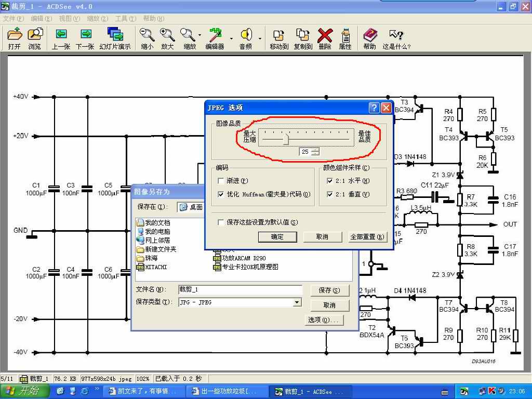
Task: Expand the 保存类型 JPG - JPEG dropdown
Action: pos(297,302)
